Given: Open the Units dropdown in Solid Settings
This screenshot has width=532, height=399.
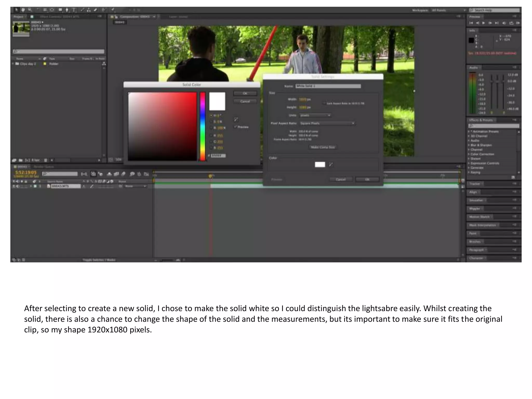Looking at the screenshot, I should (315, 115).
